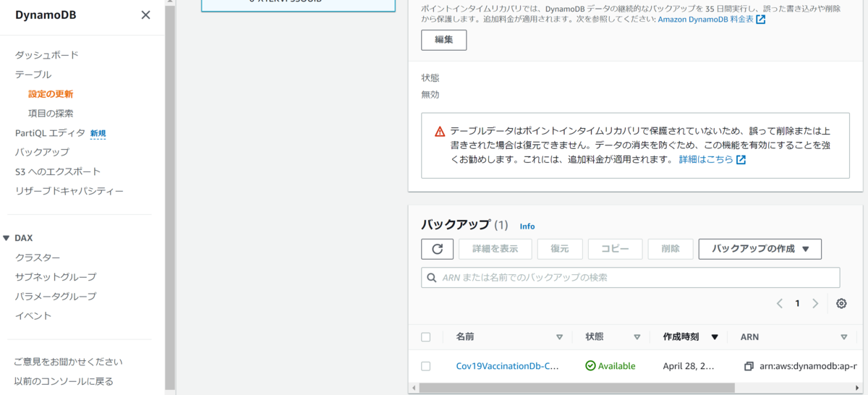Click the Info link beside バックアップ

pyautogui.click(x=527, y=226)
